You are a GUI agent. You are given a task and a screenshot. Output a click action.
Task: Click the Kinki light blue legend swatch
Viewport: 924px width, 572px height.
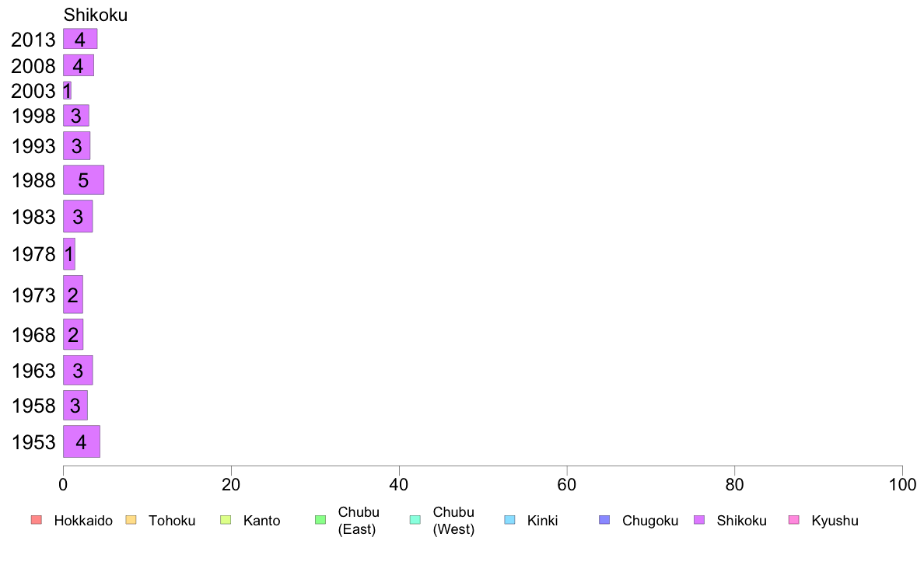point(509,520)
